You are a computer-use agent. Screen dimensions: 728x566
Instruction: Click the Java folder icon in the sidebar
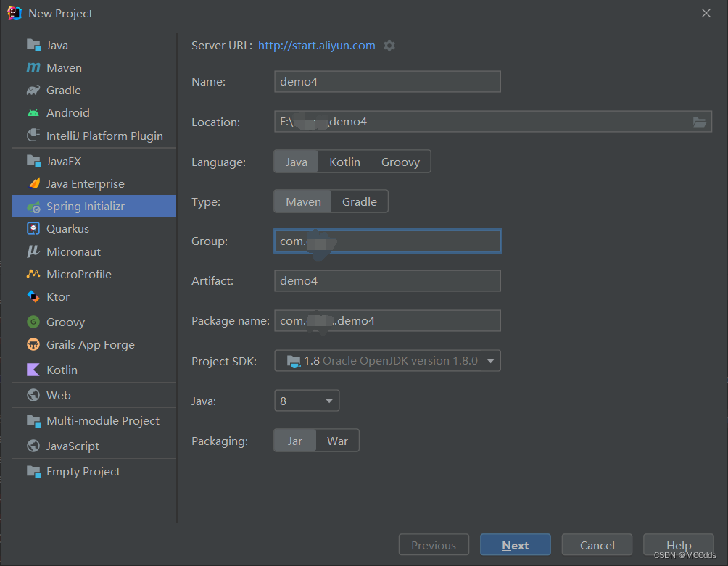click(33, 45)
